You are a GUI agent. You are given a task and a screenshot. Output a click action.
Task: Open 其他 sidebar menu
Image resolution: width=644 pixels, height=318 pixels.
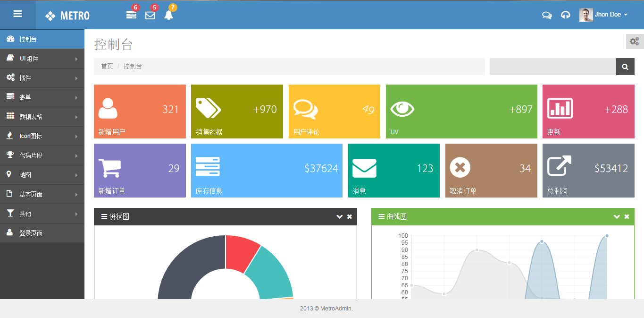(42, 214)
